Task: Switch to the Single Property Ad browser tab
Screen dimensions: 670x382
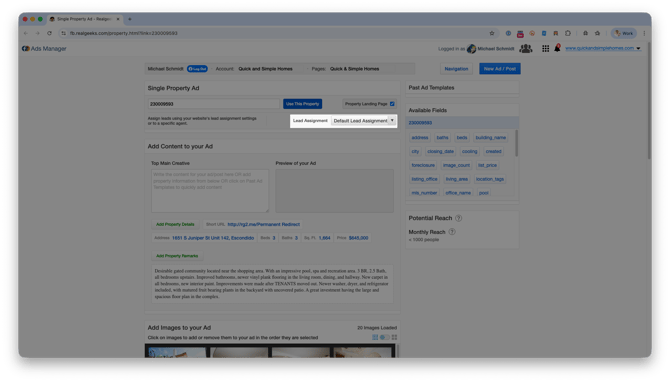Action: point(85,19)
